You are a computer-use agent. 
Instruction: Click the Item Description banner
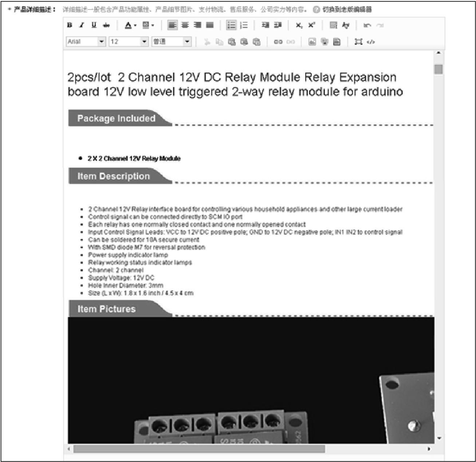click(120, 176)
